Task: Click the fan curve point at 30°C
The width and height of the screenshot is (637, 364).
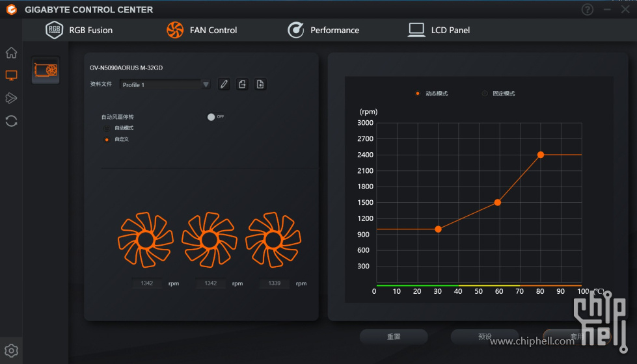Action: [x=438, y=229]
